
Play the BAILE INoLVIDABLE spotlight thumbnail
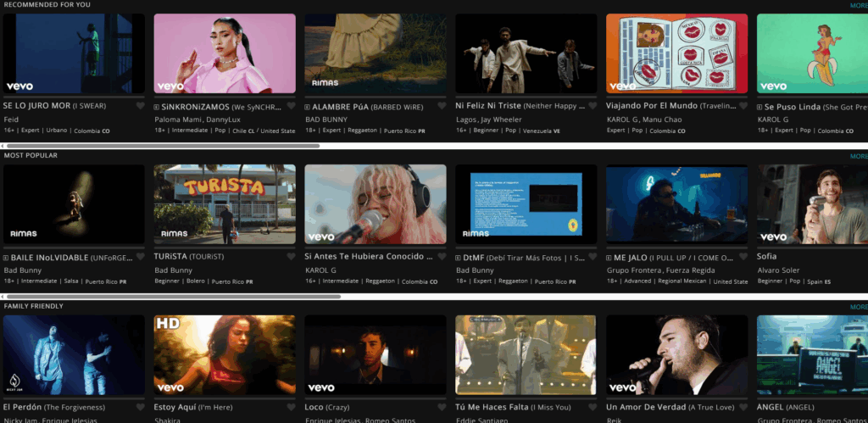75,203
